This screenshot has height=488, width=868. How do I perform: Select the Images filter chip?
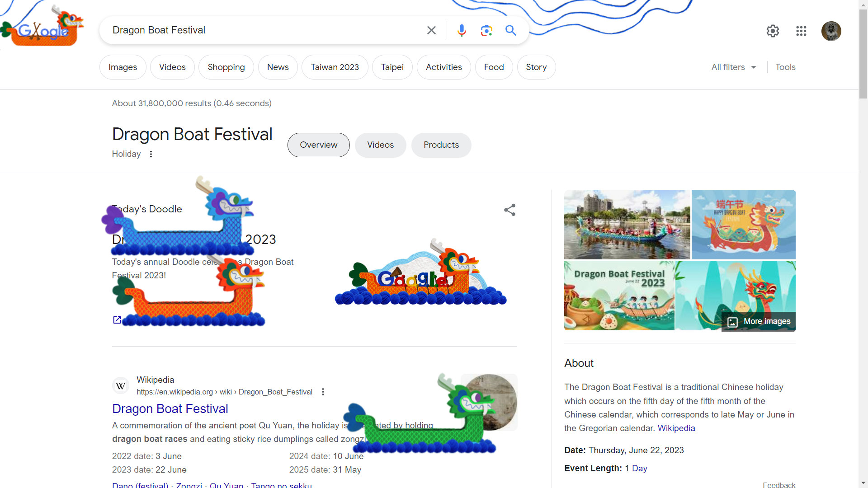pos(123,67)
